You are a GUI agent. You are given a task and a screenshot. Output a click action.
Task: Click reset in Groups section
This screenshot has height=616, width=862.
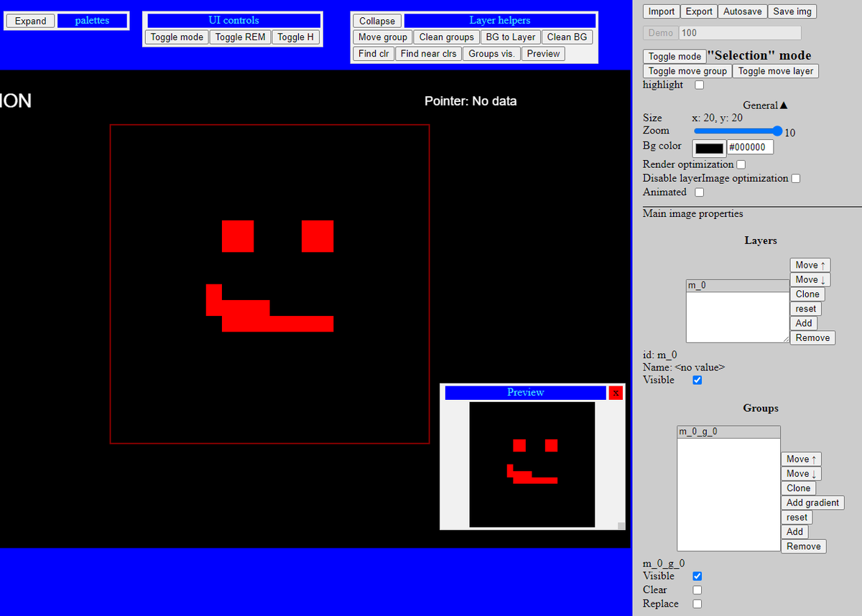[797, 518]
